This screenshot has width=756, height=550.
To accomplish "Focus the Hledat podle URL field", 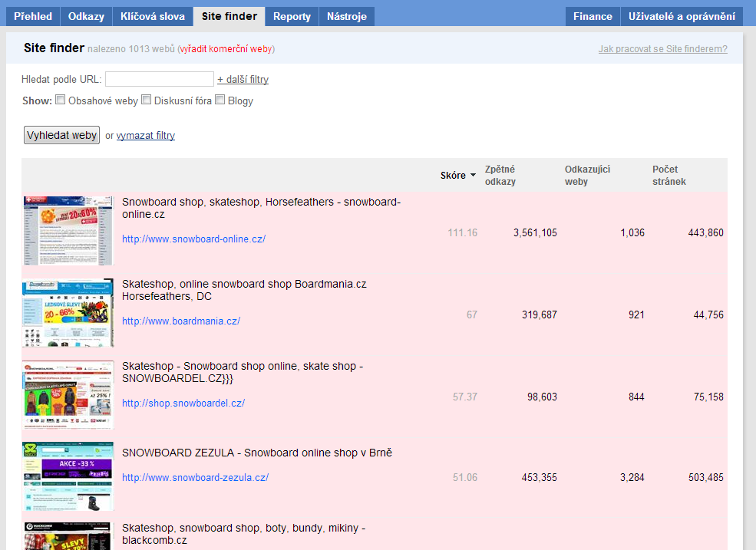I will [x=160, y=79].
